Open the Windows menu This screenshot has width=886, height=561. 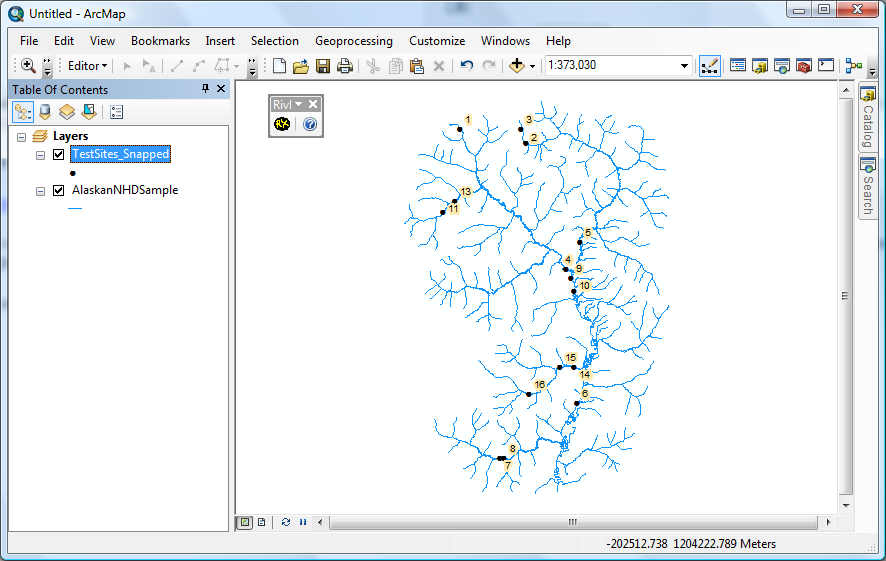[505, 41]
